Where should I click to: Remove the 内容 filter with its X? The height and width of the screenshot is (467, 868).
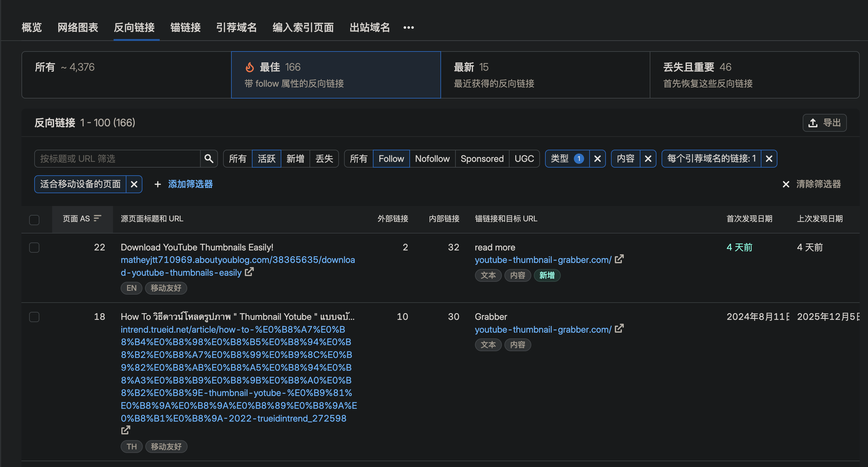point(648,159)
